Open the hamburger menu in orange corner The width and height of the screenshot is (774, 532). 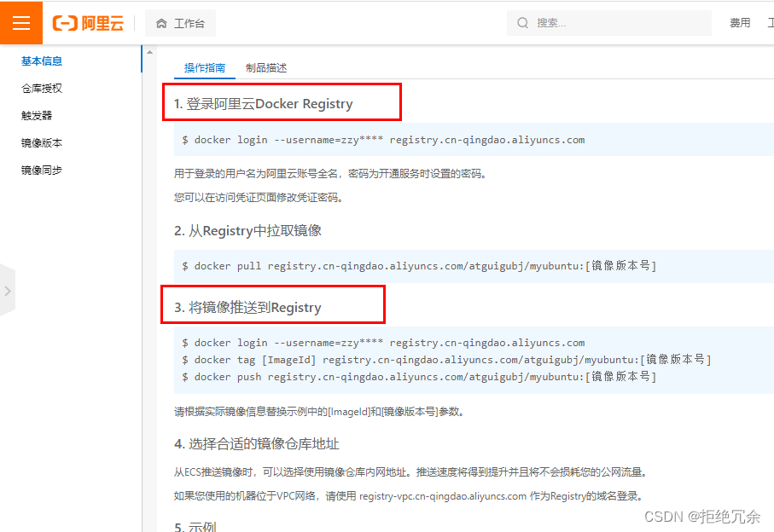pos(21,23)
